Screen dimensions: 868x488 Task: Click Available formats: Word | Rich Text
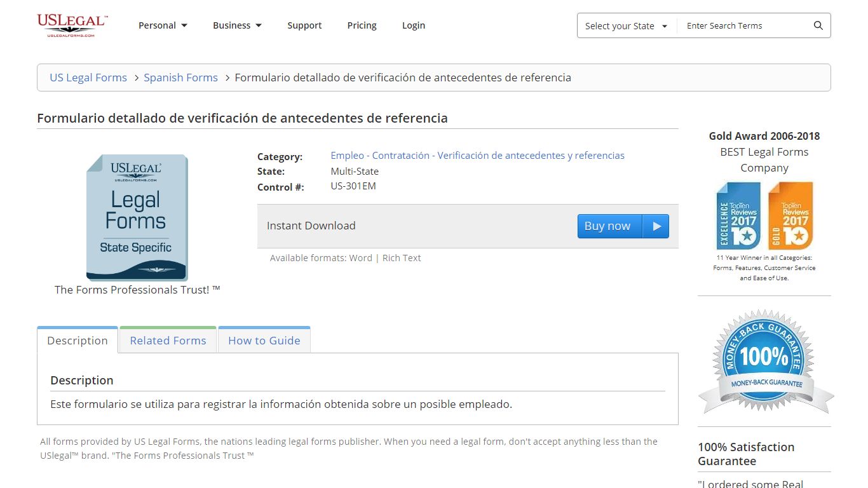coord(345,258)
